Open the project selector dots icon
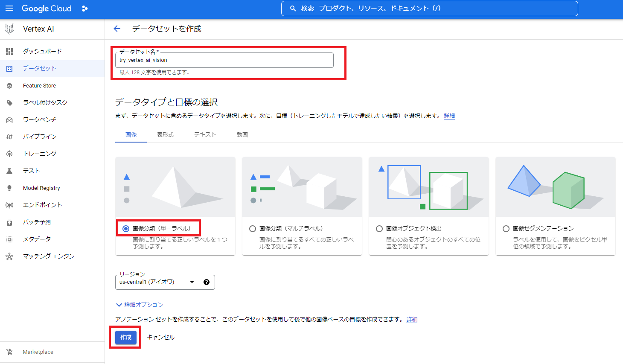The image size is (623, 364). point(85,9)
